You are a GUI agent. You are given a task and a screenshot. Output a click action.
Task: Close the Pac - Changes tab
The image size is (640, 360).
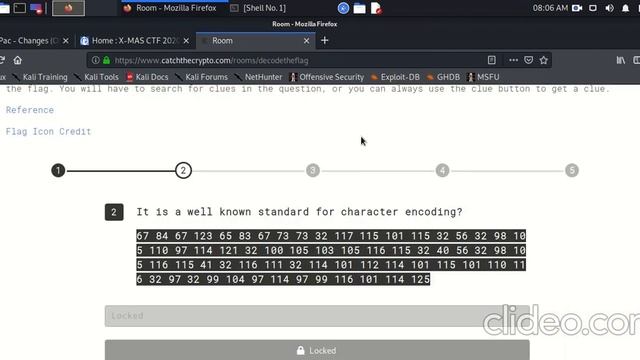click(66, 41)
